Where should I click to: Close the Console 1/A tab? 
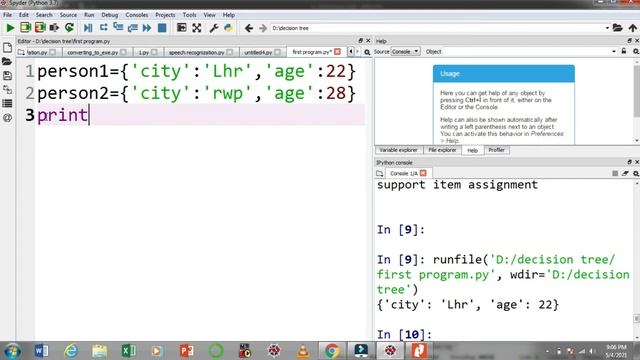423,173
